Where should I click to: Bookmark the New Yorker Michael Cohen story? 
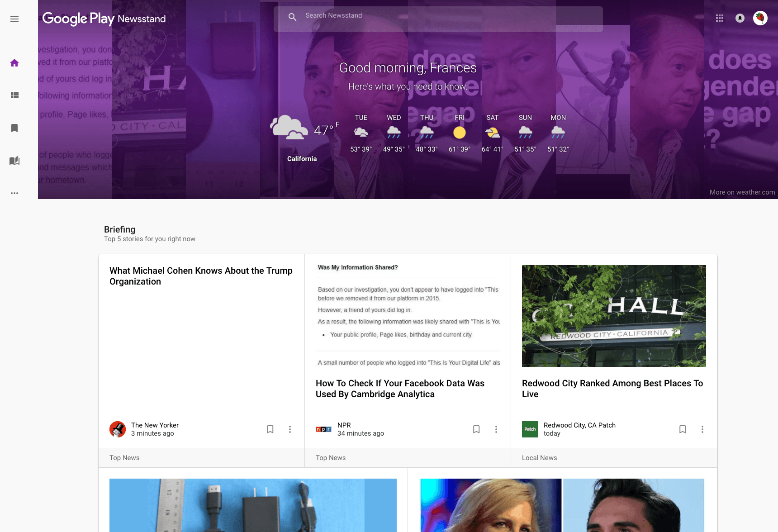coord(270,429)
